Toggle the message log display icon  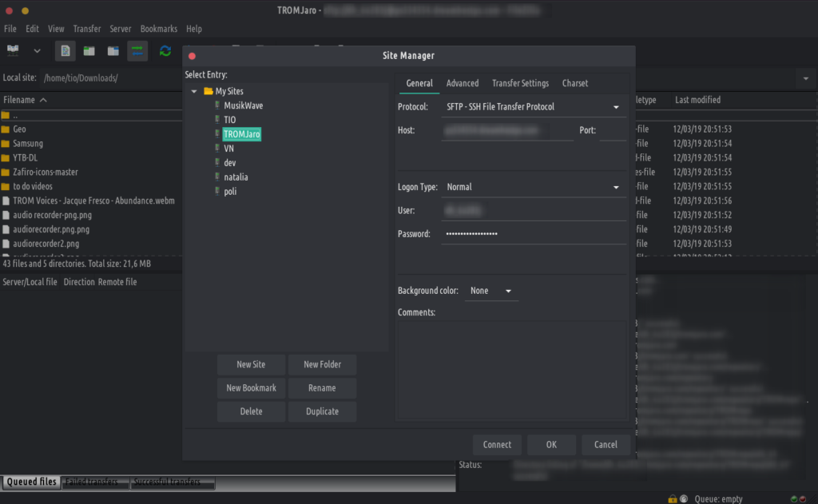coord(66,51)
